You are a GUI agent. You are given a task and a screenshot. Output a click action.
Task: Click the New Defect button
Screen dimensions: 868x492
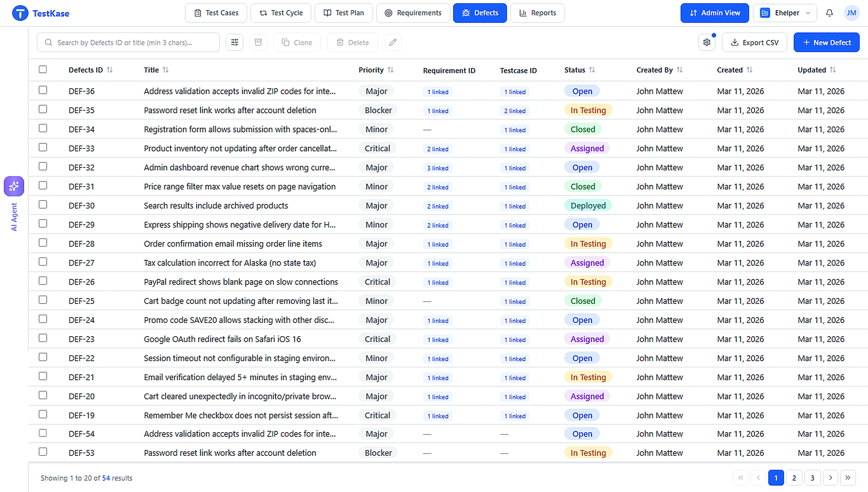(826, 42)
